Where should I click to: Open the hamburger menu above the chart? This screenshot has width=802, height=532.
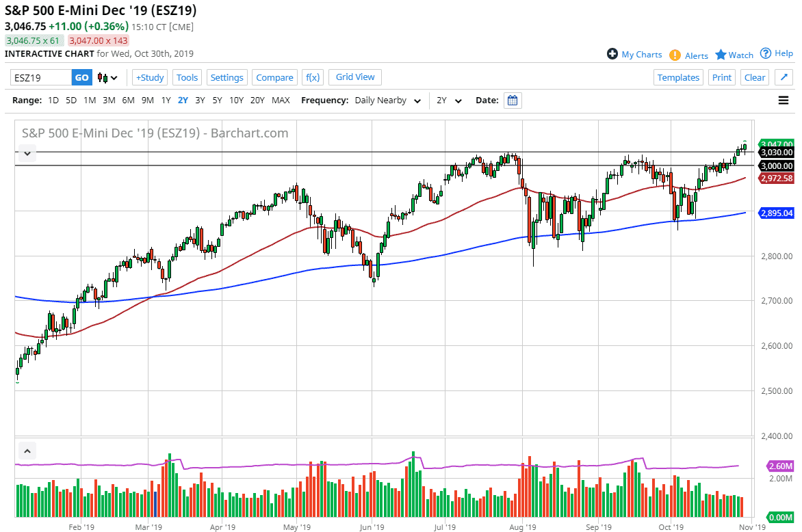(782, 100)
